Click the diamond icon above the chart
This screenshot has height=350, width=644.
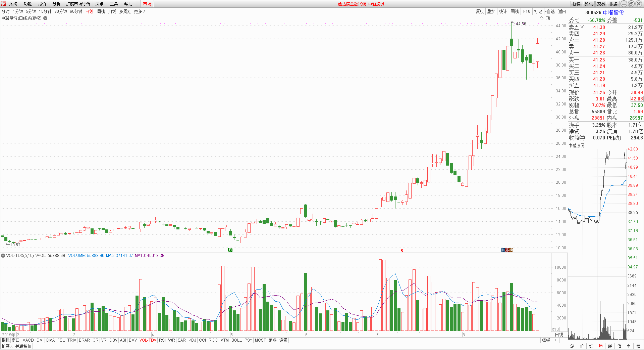tap(541, 18)
